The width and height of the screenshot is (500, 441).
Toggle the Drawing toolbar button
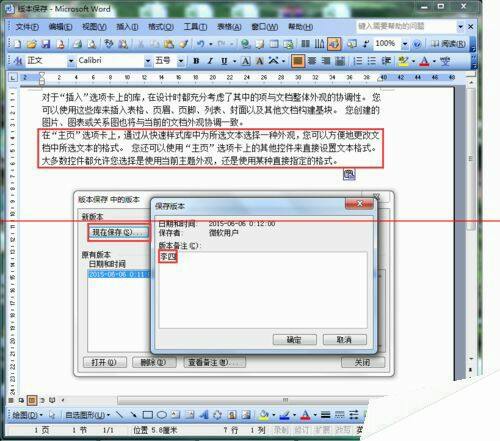click(x=334, y=44)
